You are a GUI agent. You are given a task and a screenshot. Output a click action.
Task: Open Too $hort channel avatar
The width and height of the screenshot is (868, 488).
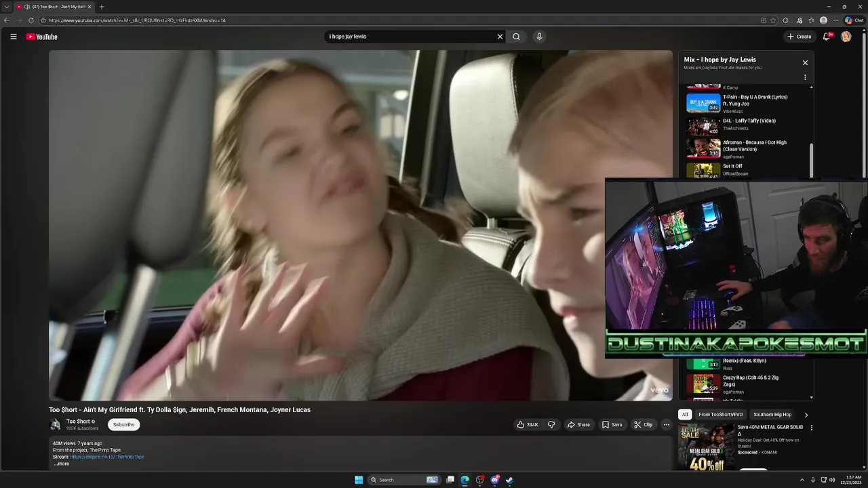point(56,424)
